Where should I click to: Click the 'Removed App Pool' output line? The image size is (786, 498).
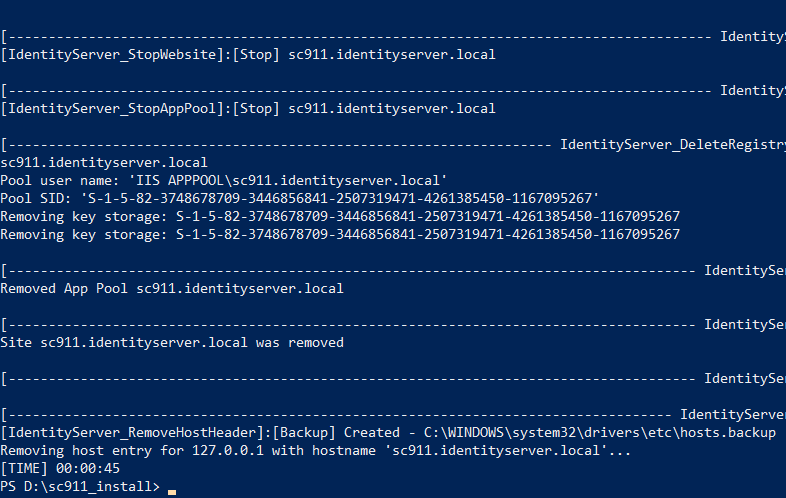tap(172, 288)
